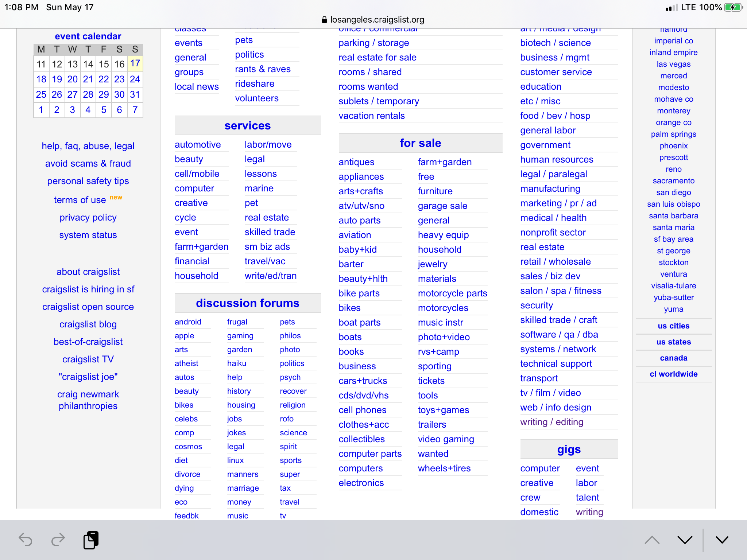Image resolution: width=747 pixels, height=560 pixels.
Task: Open electronics for sale
Action: click(361, 483)
